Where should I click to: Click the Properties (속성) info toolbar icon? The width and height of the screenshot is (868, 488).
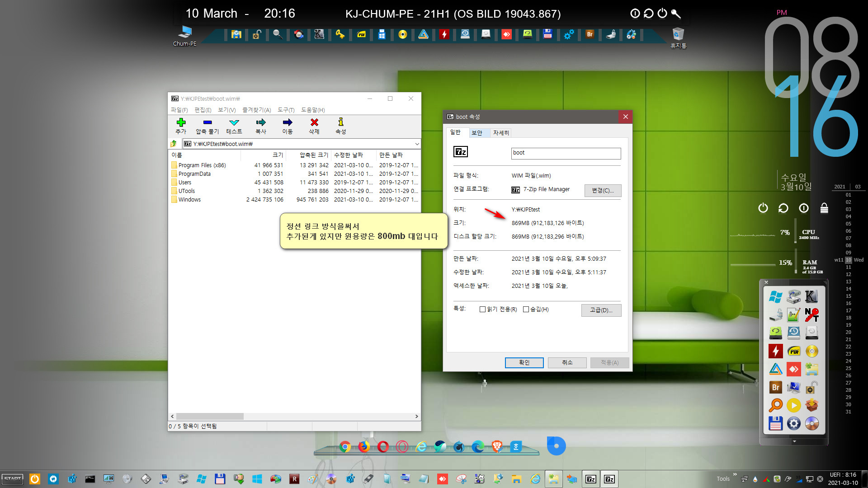[341, 122]
